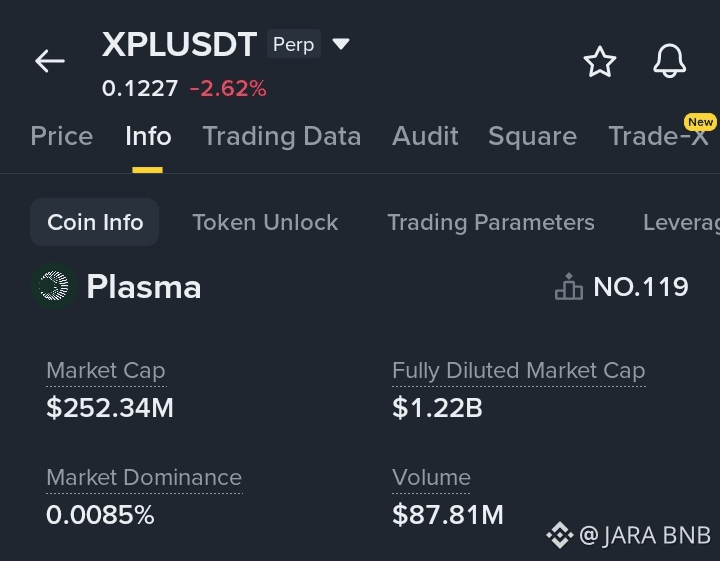View the Trading Parameters section
720x561 pixels.
click(491, 222)
